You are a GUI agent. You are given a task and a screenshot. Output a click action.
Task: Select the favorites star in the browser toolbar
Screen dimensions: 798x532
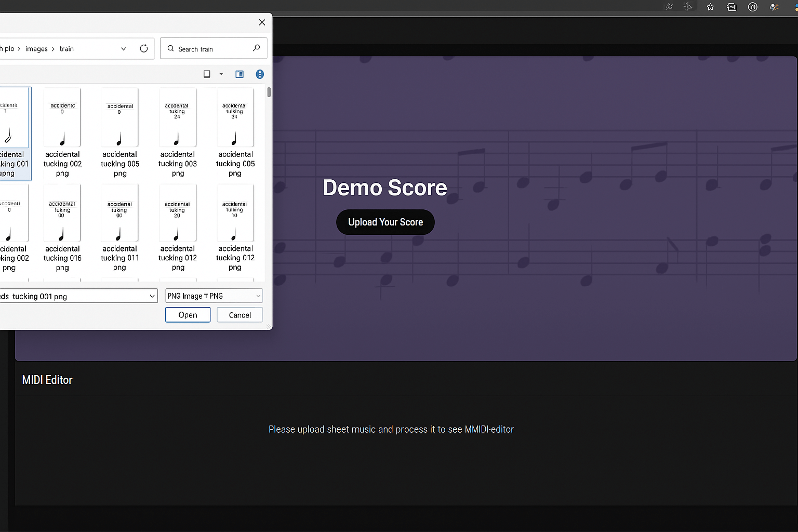(710, 7)
